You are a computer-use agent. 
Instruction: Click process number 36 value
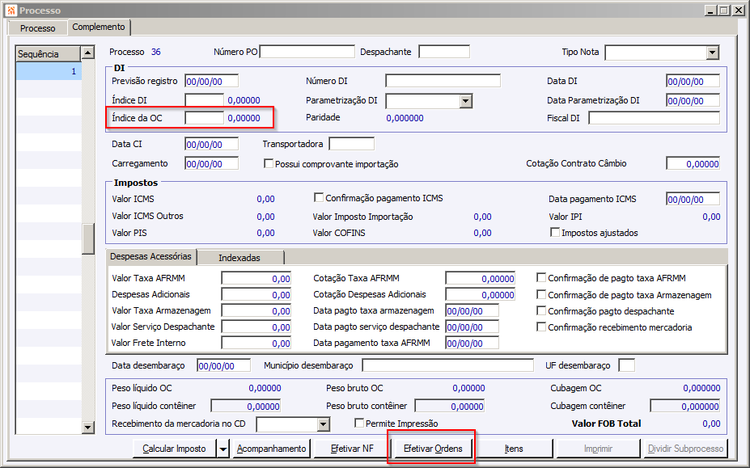coord(156,52)
